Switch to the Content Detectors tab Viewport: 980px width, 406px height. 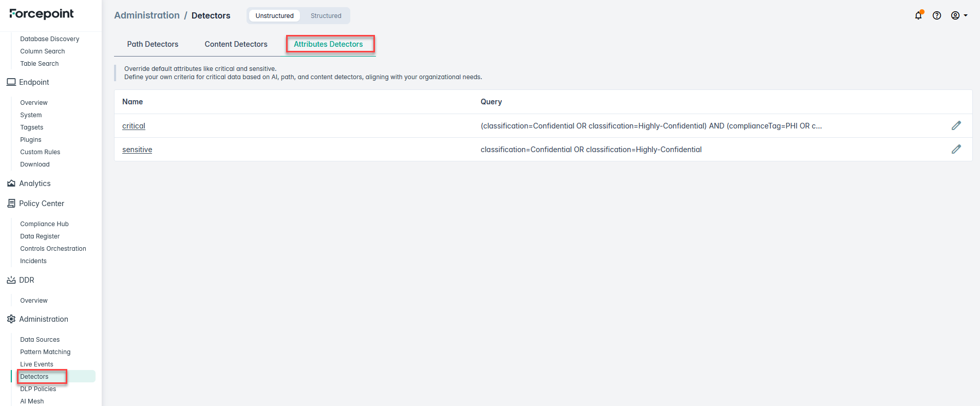click(236, 44)
